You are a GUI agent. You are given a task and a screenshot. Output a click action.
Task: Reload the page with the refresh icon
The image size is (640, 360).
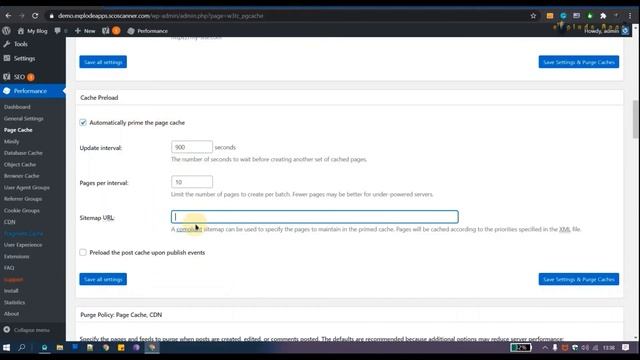tap(35, 16)
